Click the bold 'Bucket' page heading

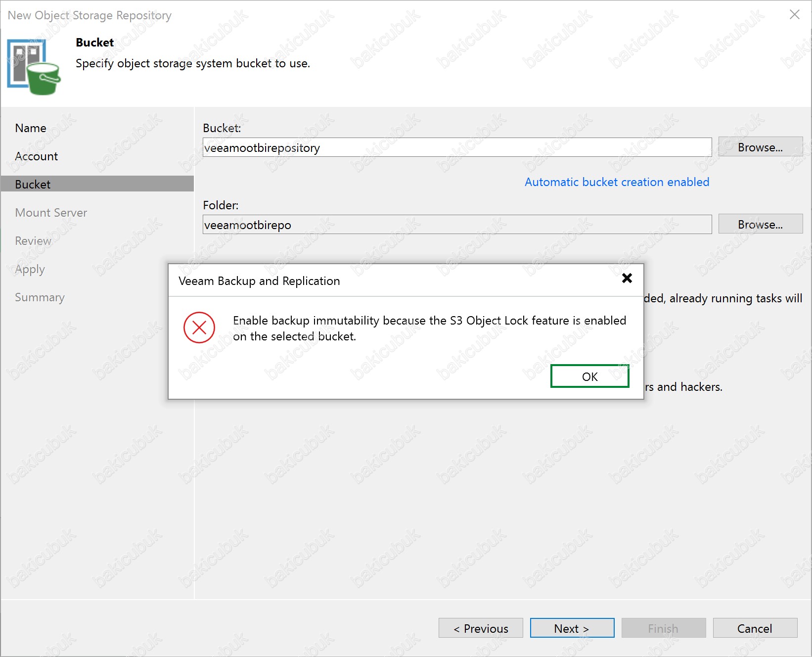tap(95, 43)
